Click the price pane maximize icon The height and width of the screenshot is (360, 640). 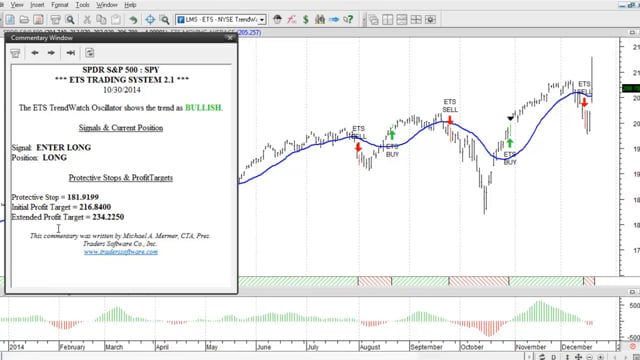click(x=632, y=32)
